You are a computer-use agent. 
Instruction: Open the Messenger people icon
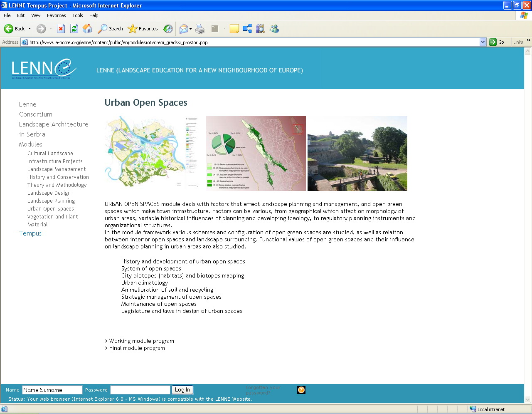[x=274, y=29]
